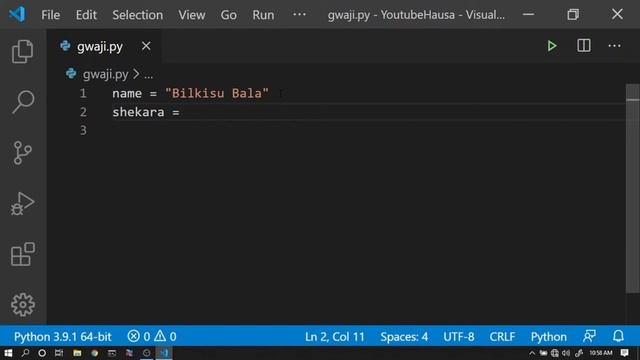Click the variable 'shekara' on line 2
640x360 pixels.
pyautogui.click(x=138, y=112)
